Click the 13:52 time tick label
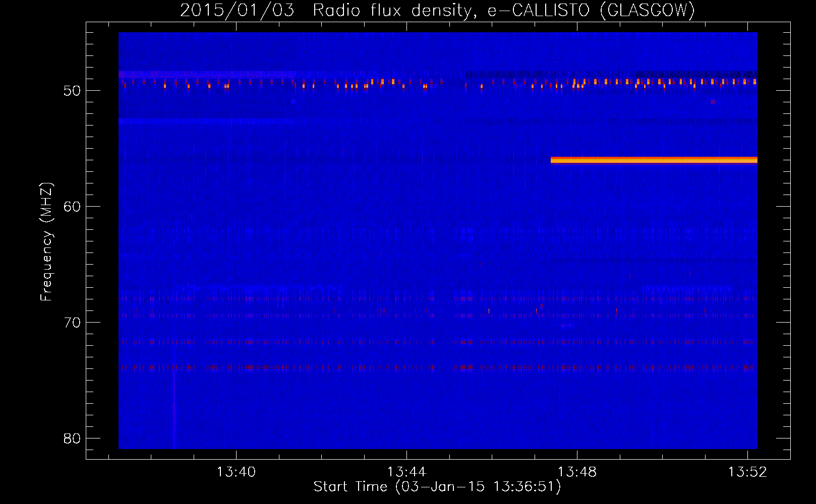Screen dimensions: 816x504 click(747, 472)
